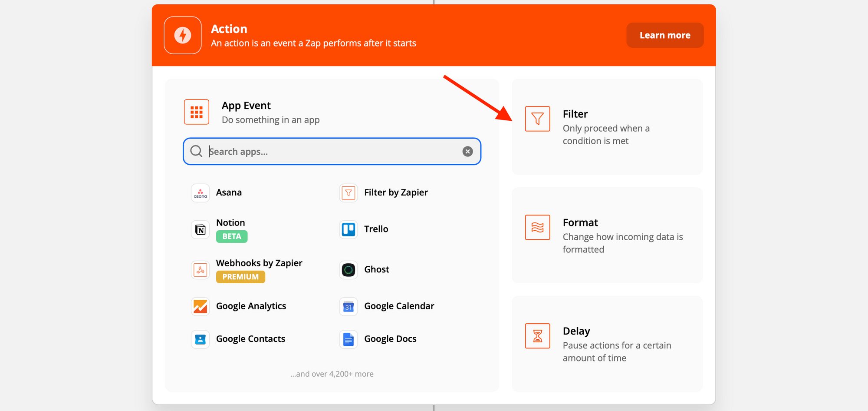Select the Google Docs icon
The image size is (868, 411).
tap(349, 339)
